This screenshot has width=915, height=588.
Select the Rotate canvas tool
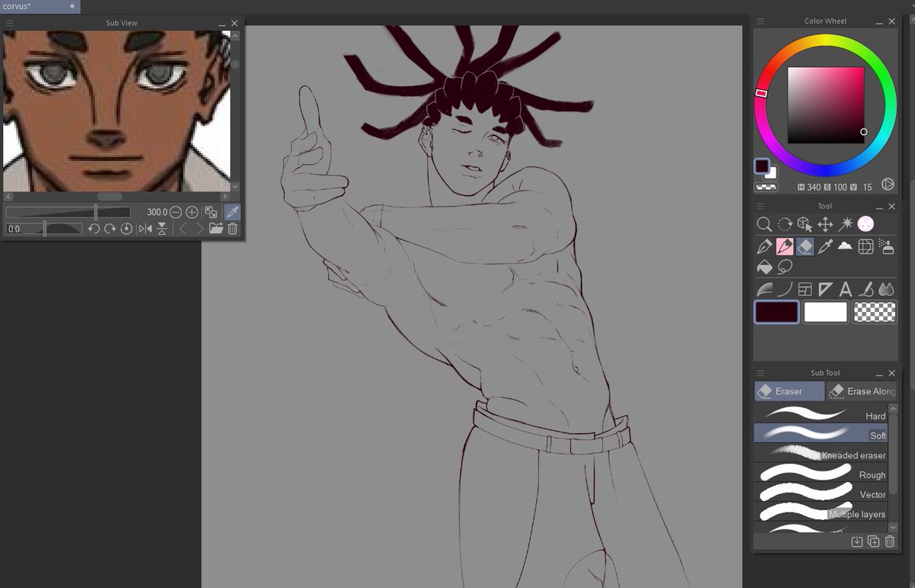point(785,224)
